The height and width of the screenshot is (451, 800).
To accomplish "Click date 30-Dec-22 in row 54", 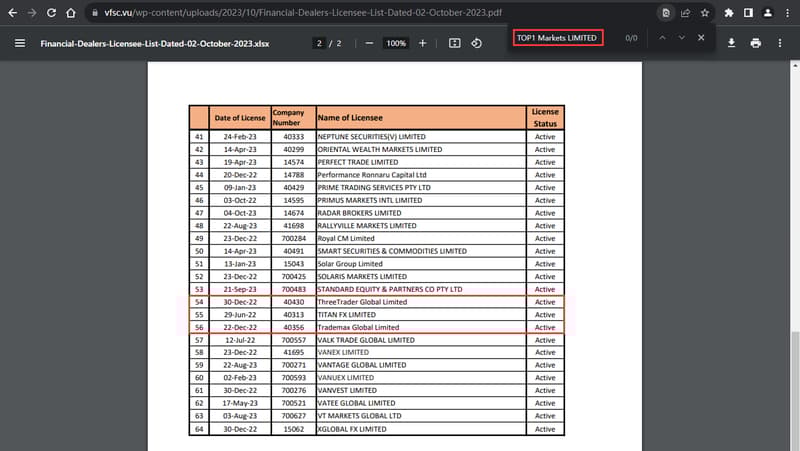I will (240, 302).
